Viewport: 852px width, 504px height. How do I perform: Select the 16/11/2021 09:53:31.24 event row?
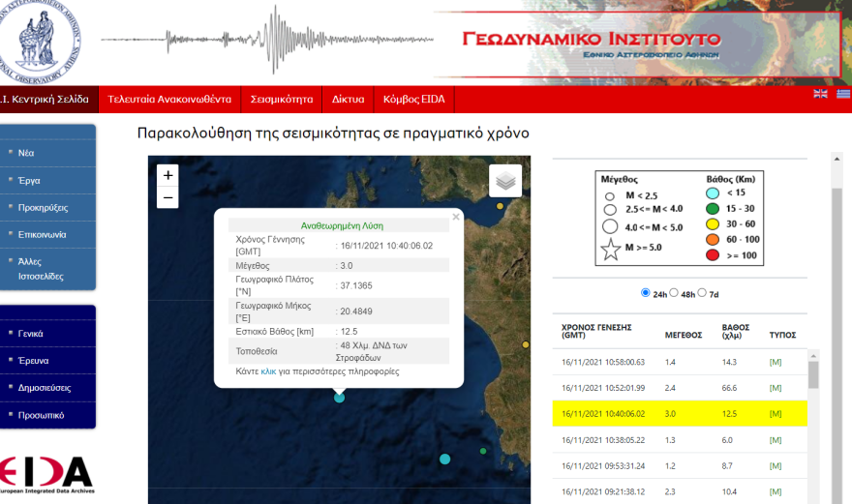pos(680,466)
